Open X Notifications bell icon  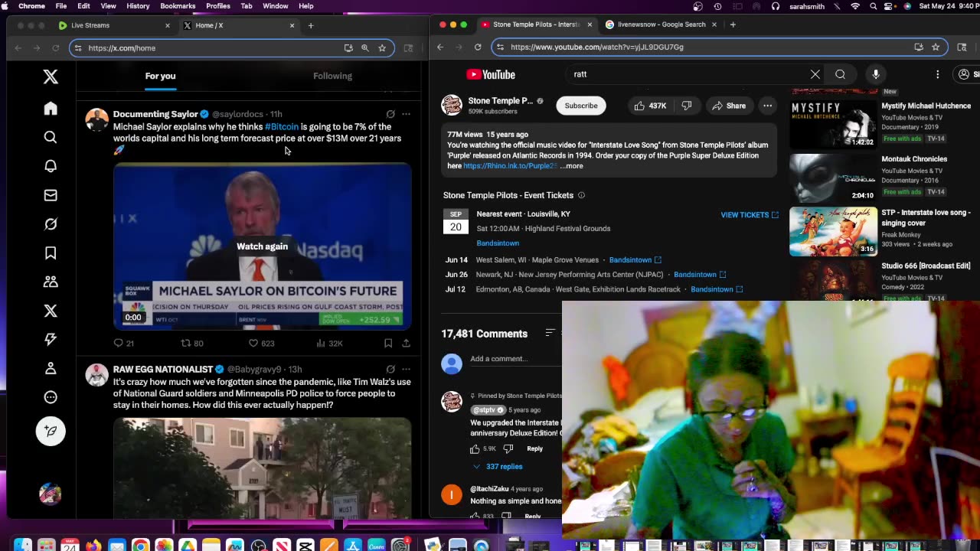tap(51, 166)
